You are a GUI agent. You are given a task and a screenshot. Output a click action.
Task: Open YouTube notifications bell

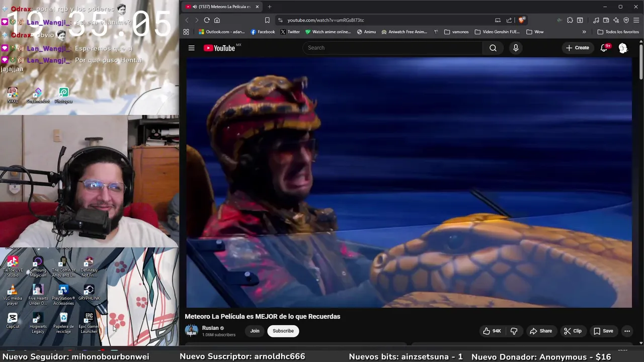(x=604, y=48)
